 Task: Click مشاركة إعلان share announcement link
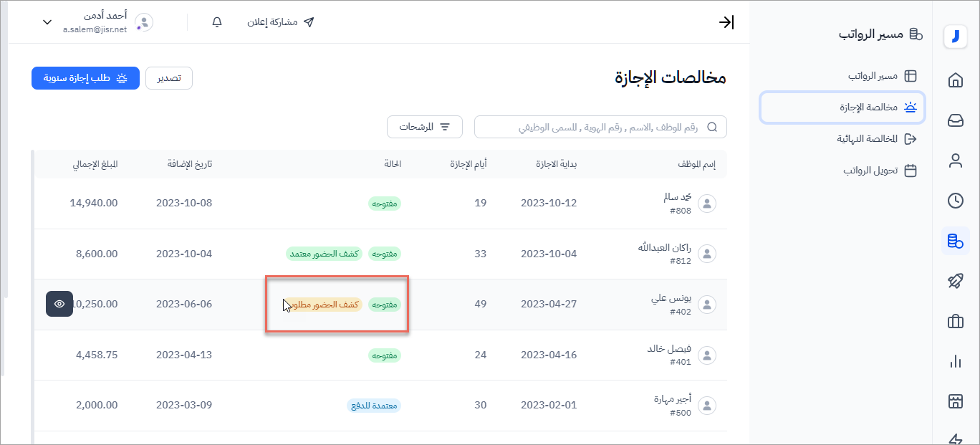[281, 22]
